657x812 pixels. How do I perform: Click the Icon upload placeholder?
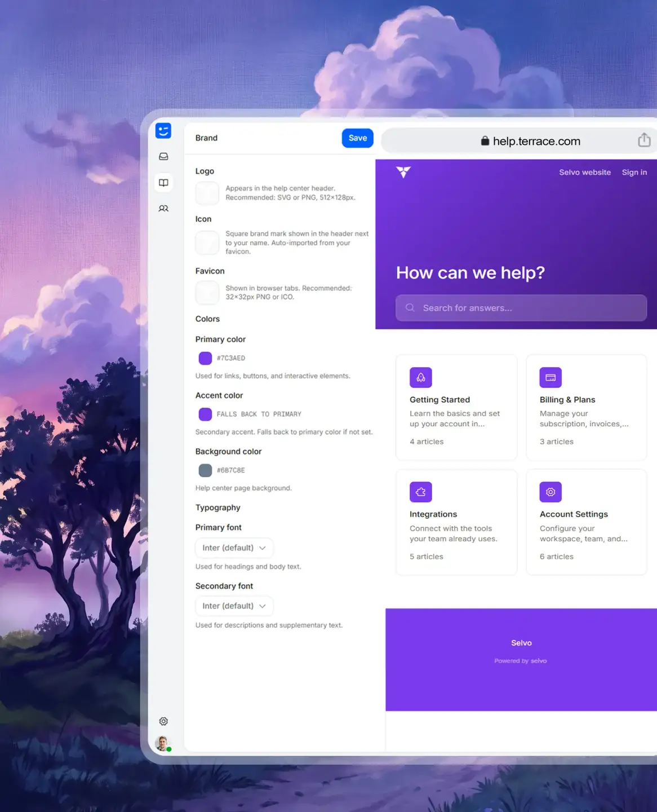[207, 242]
